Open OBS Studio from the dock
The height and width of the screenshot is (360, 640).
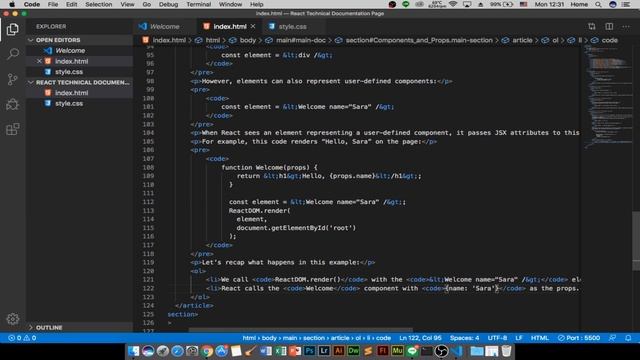tap(441, 351)
